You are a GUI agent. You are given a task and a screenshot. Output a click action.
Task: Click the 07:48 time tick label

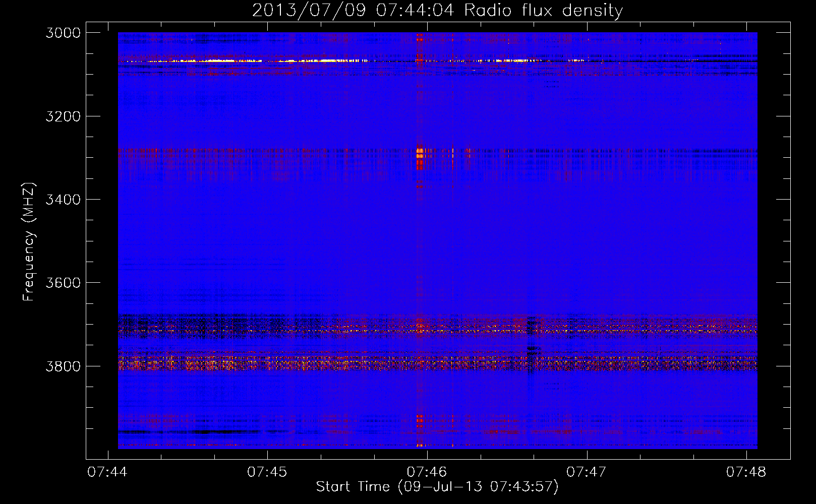[746, 472]
